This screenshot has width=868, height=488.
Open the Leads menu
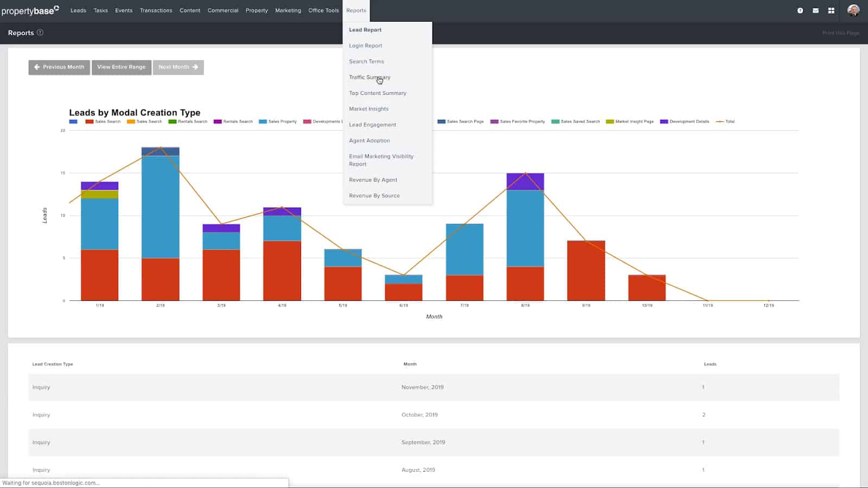[x=78, y=10]
